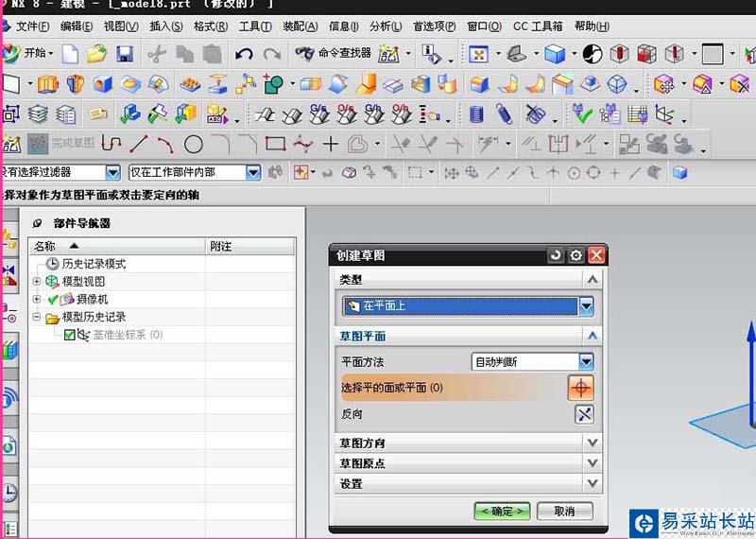Click the Undo arrow in toolbar
Screen dimensions: 756x539
(x=244, y=54)
